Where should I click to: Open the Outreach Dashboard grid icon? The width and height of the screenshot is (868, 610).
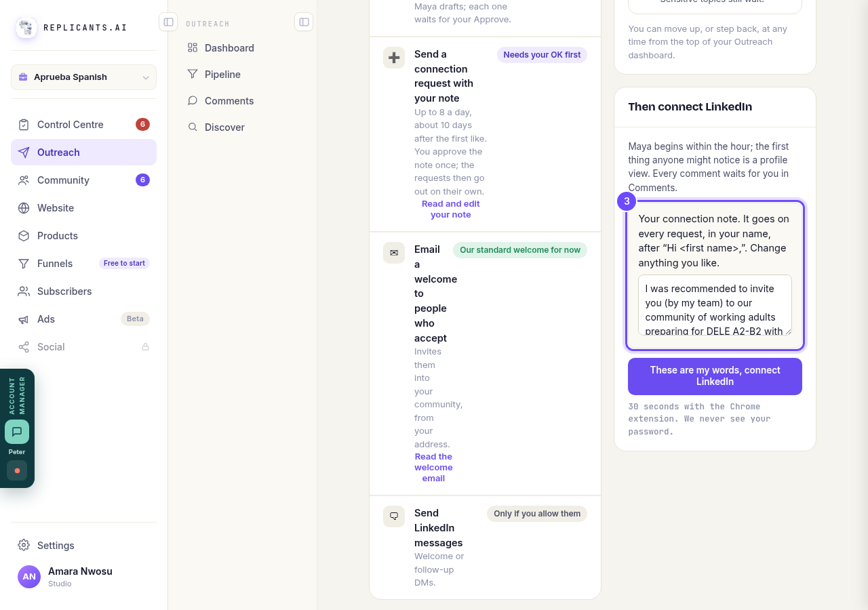193,48
